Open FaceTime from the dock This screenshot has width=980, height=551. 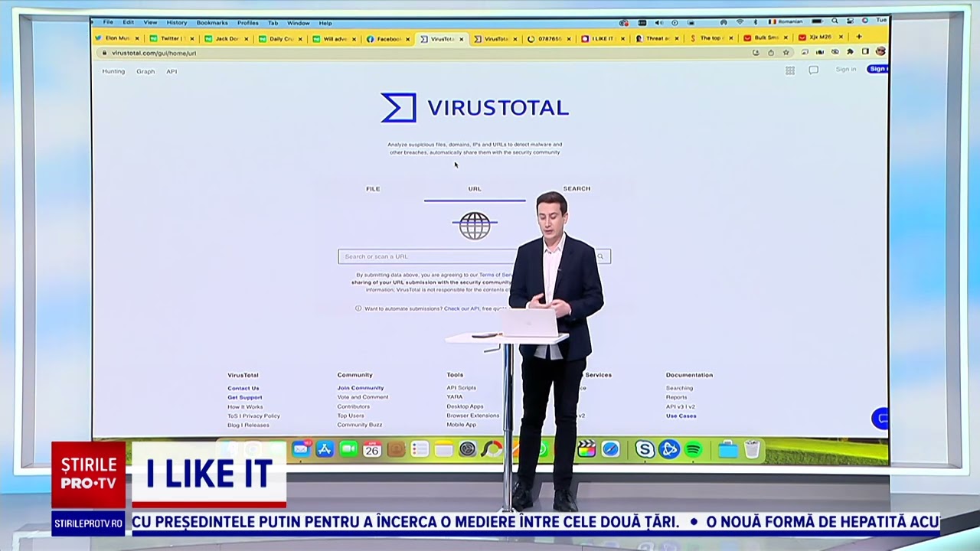[x=348, y=449]
